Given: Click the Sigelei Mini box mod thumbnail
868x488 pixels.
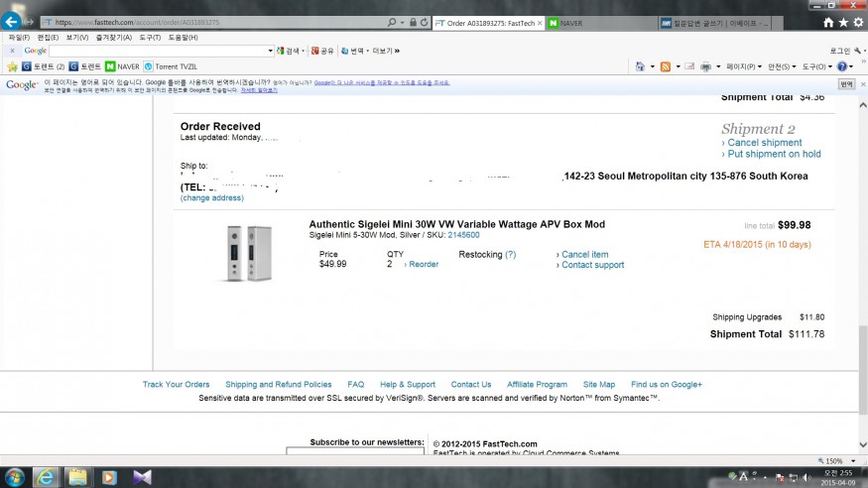Looking at the screenshot, I should click(x=249, y=252).
